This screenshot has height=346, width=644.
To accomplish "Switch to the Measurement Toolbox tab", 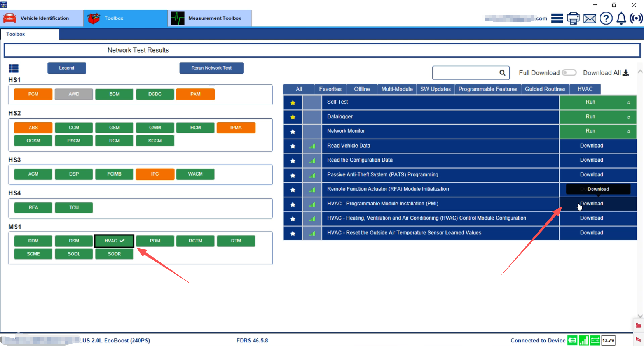I will (x=210, y=18).
